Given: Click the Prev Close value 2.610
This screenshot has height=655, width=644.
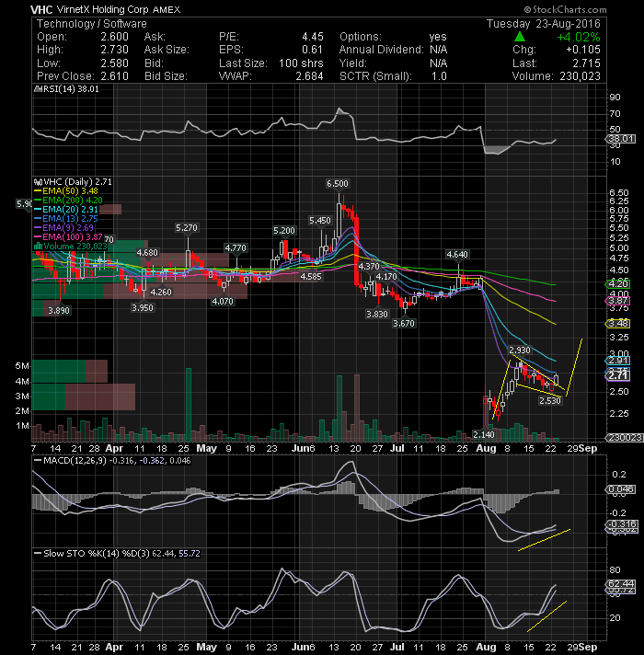Looking at the screenshot, I should (x=114, y=76).
